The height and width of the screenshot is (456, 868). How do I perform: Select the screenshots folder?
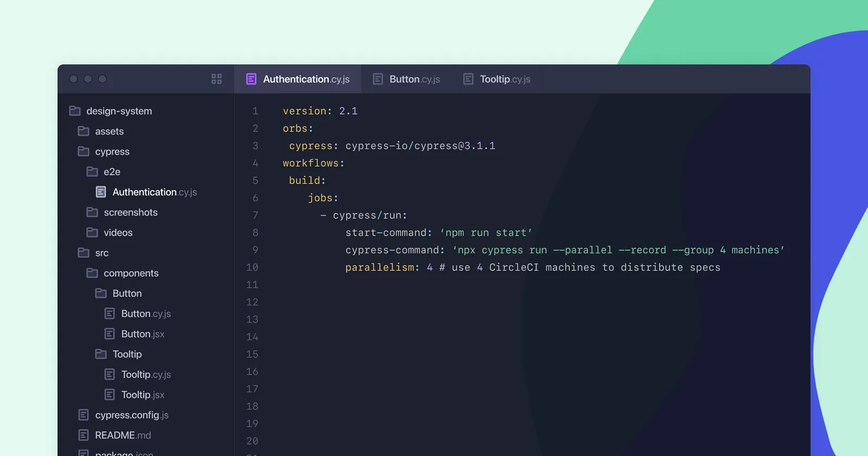130,212
